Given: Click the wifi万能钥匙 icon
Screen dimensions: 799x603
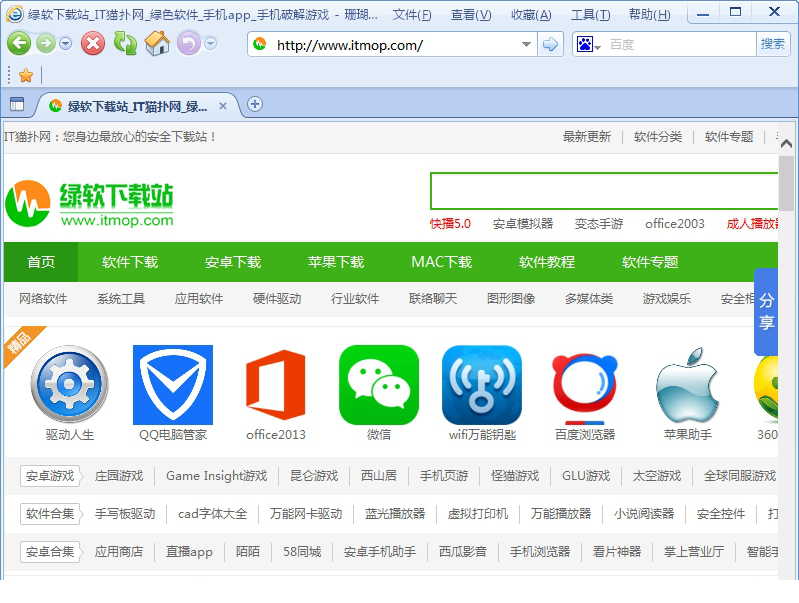Looking at the screenshot, I should coord(482,385).
